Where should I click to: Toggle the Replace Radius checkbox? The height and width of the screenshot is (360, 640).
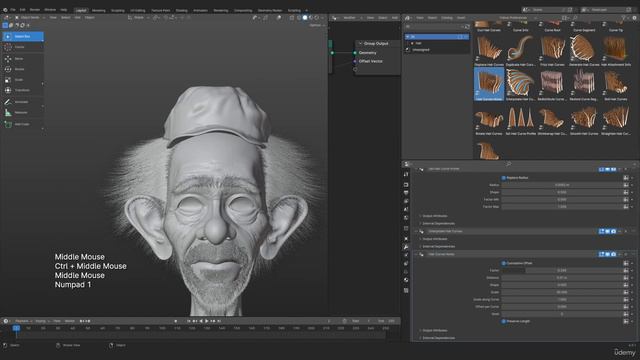503,178
